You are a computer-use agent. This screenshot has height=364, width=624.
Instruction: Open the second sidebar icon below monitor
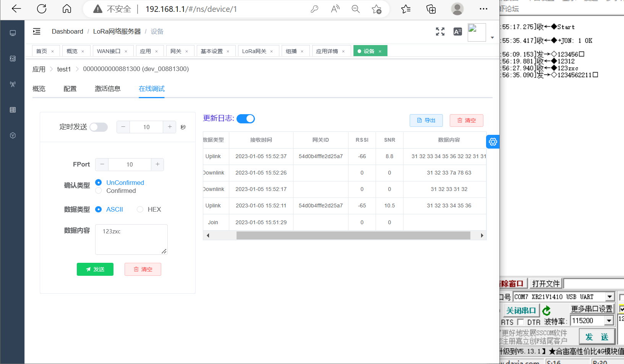click(x=13, y=59)
